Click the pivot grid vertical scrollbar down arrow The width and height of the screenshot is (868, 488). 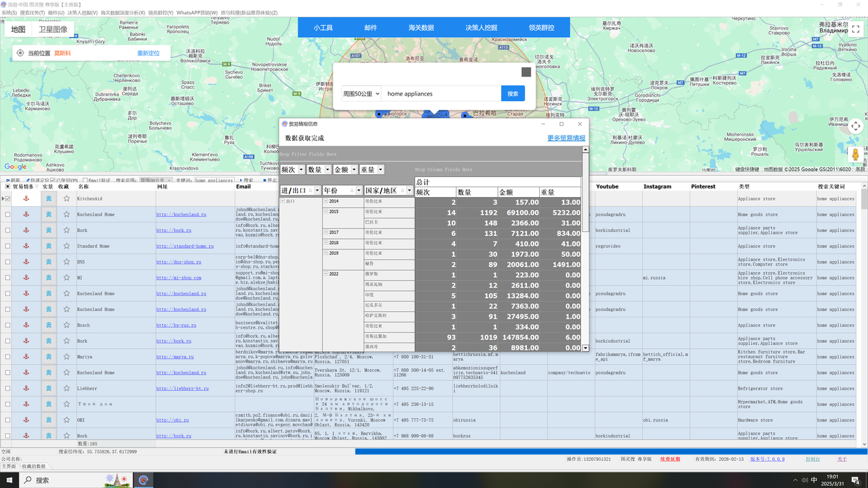pos(586,348)
